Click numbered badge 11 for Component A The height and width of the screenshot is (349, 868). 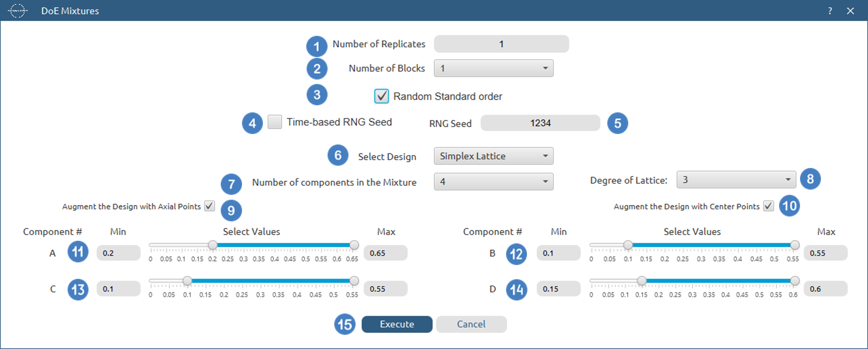[x=78, y=252]
